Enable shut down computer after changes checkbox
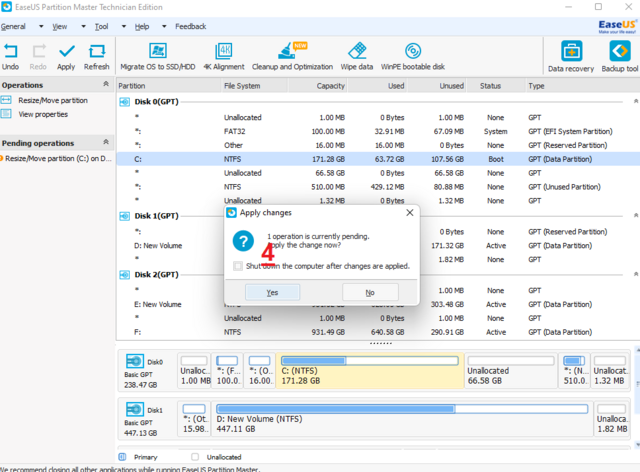The height and width of the screenshot is (472, 640). coord(237,266)
